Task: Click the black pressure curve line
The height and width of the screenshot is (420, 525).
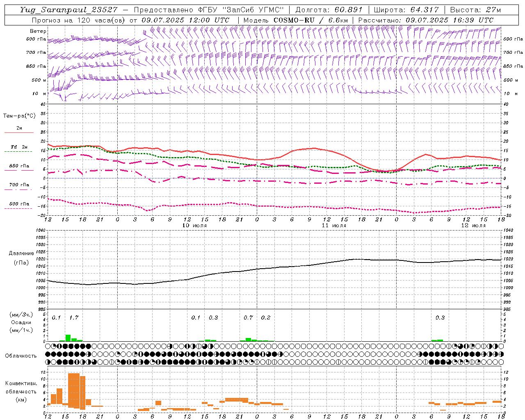Action: tap(275, 268)
